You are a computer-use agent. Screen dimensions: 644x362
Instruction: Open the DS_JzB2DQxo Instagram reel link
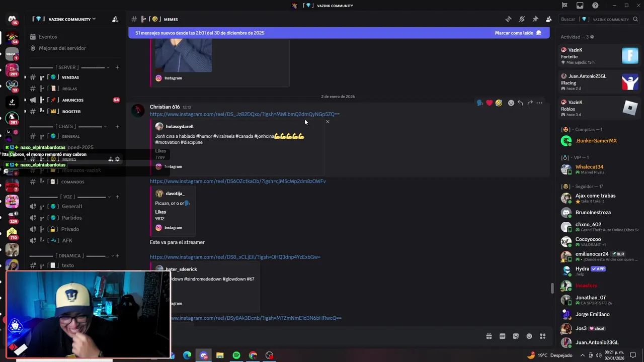pos(245,114)
